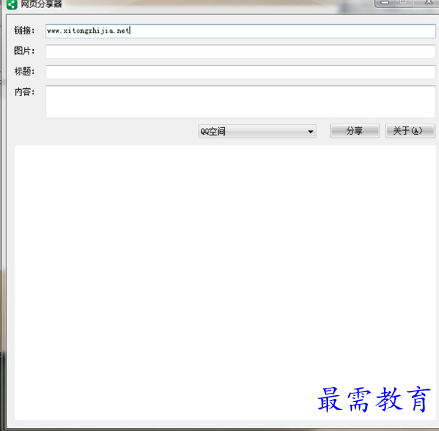Click the 标题: label text
The width and height of the screenshot is (439, 431).
(x=24, y=71)
